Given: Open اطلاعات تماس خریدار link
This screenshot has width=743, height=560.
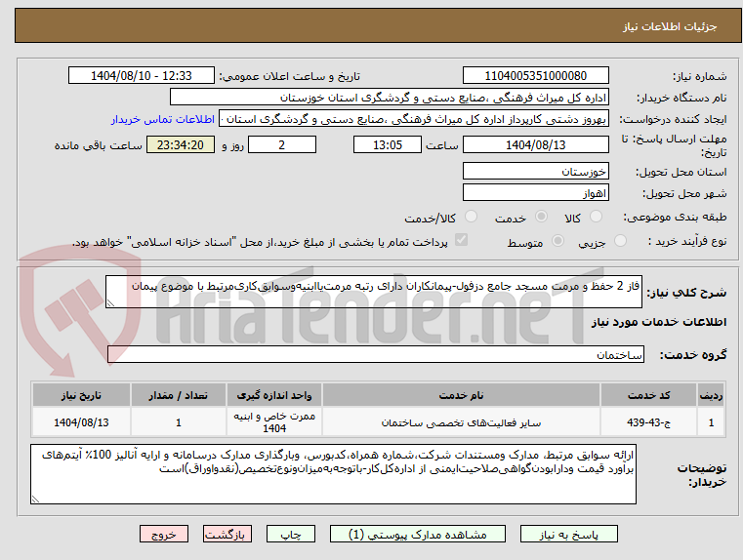Looking at the screenshot, I should coord(163,119).
